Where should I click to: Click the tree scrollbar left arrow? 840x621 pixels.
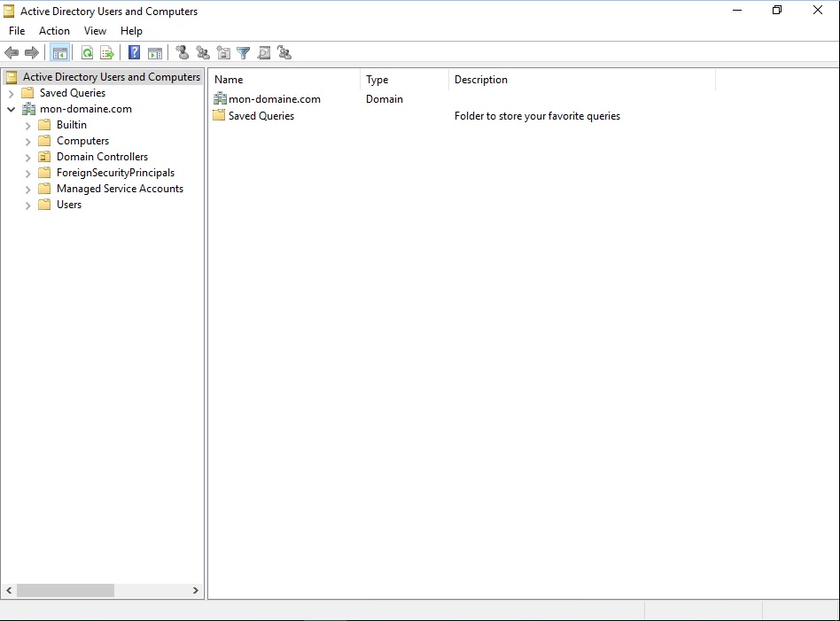coord(9,591)
